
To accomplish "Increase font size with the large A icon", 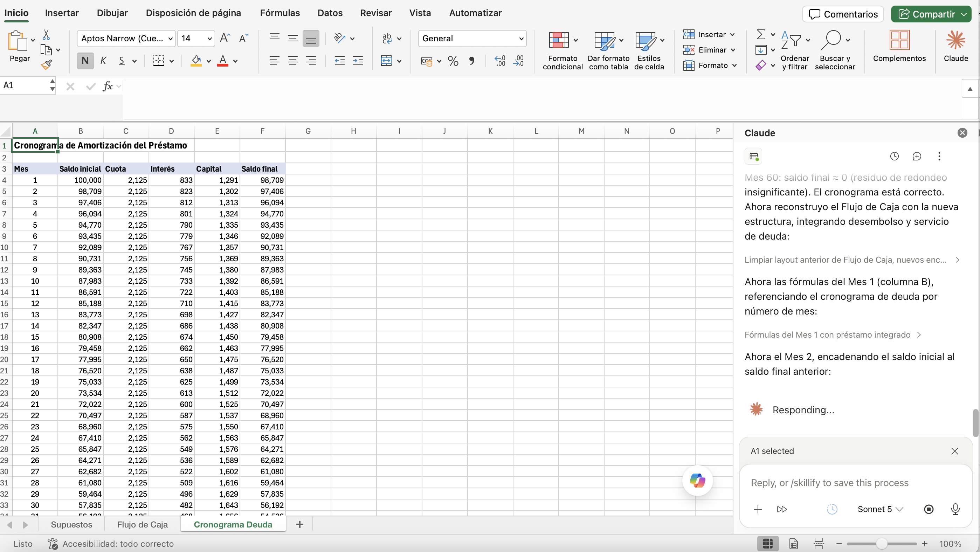I will pyautogui.click(x=225, y=38).
